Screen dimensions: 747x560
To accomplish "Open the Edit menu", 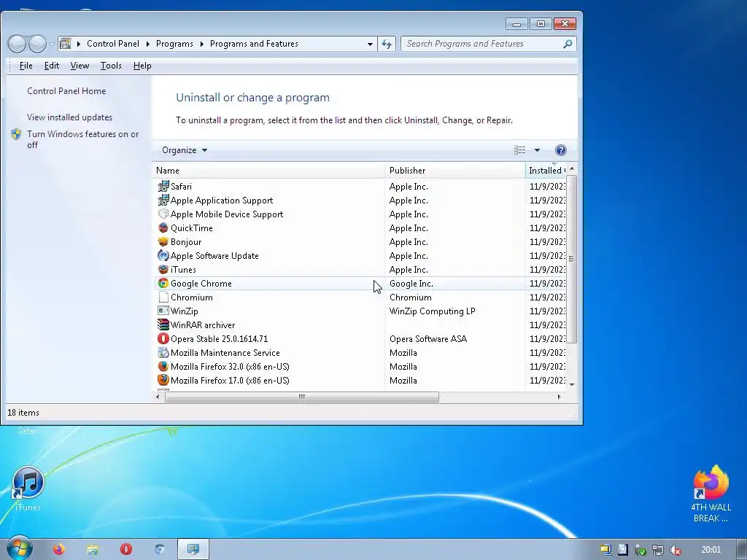I will pyautogui.click(x=52, y=66).
